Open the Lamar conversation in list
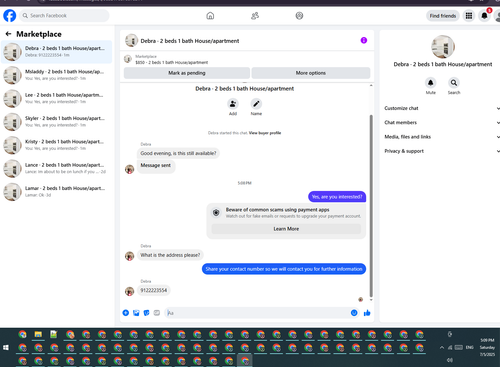The width and height of the screenshot is (500, 367). 57,192
